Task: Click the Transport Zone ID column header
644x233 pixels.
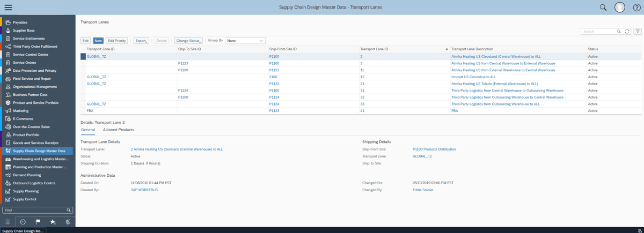Action: click(101, 49)
